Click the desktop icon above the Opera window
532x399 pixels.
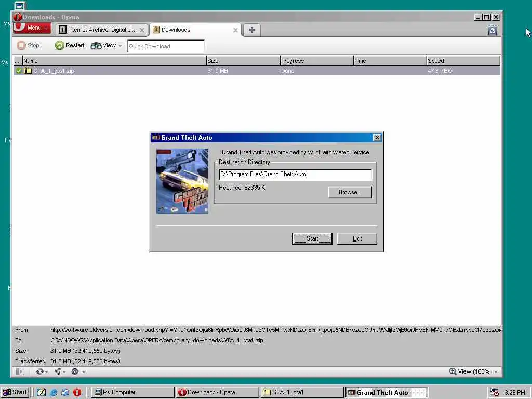click(x=20, y=6)
